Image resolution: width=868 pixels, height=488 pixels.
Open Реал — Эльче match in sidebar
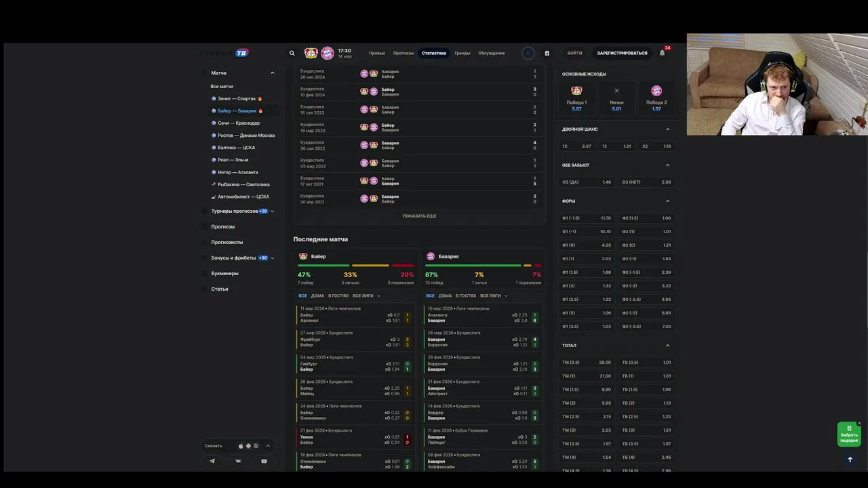[233, 159]
